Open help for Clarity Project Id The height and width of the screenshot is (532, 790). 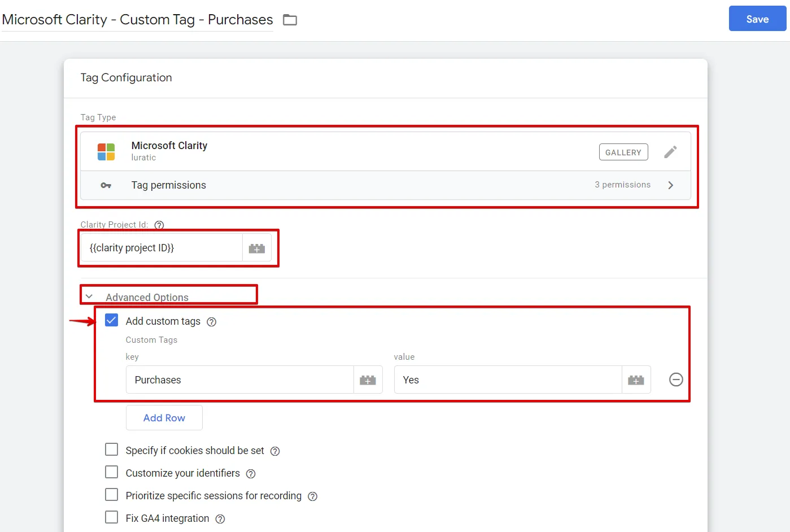point(159,225)
